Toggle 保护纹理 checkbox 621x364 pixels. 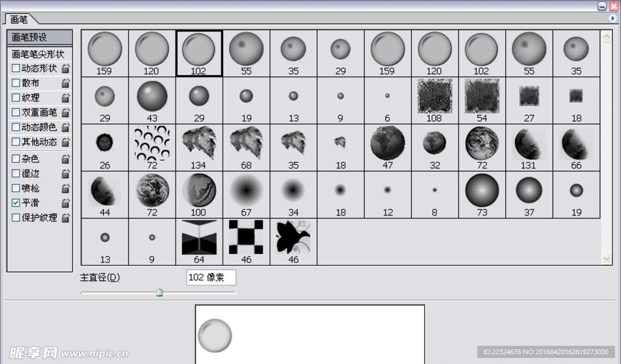click(16, 217)
